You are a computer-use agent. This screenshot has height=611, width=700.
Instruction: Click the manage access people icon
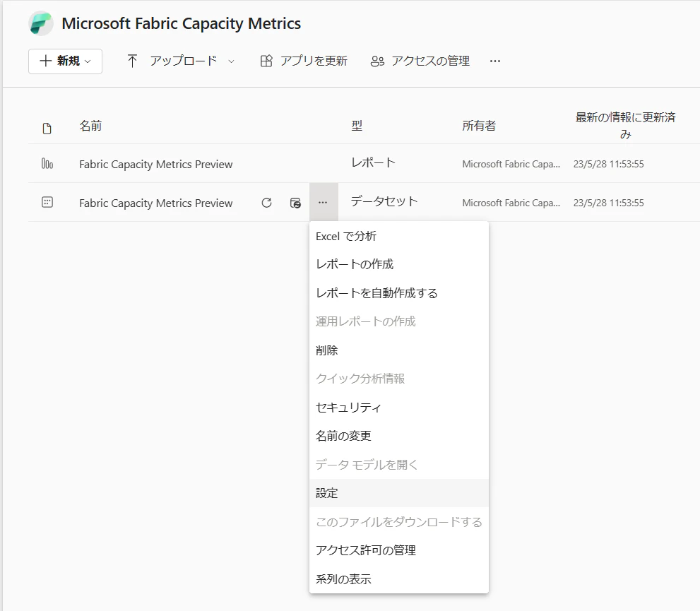coord(377,61)
